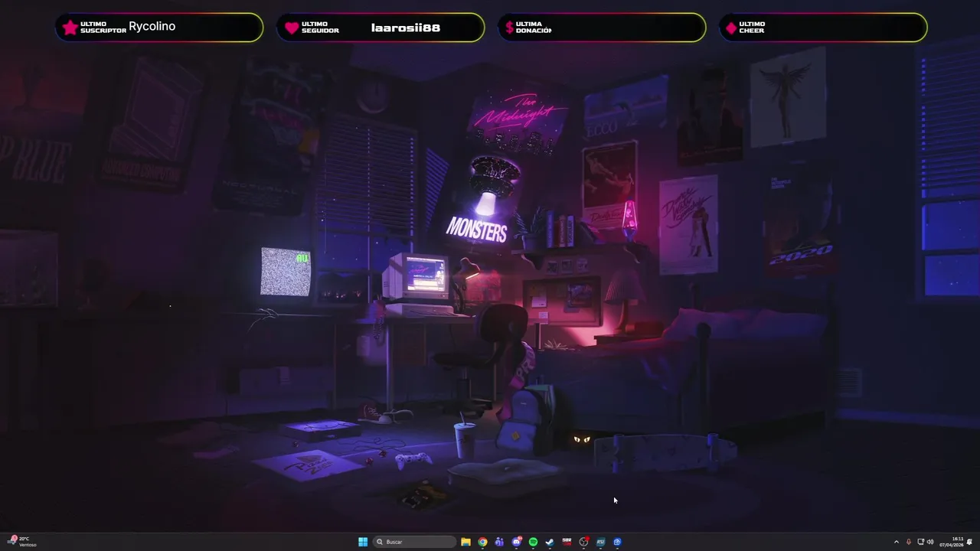Open the volume control in system tray
Image resolution: width=980 pixels, height=551 pixels.
(930, 542)
